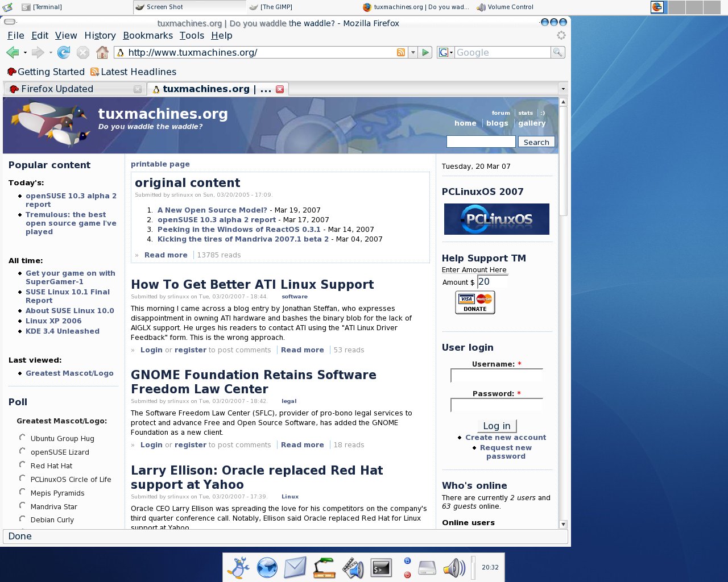Click the Log in button
The height and width of the screenshot is (582, 728).
[497, 426]
